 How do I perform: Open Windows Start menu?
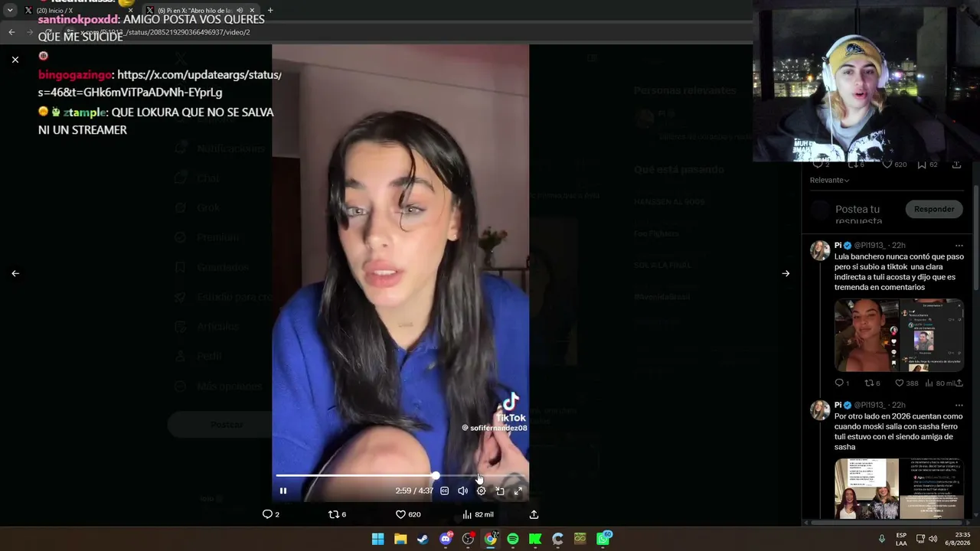378,539
